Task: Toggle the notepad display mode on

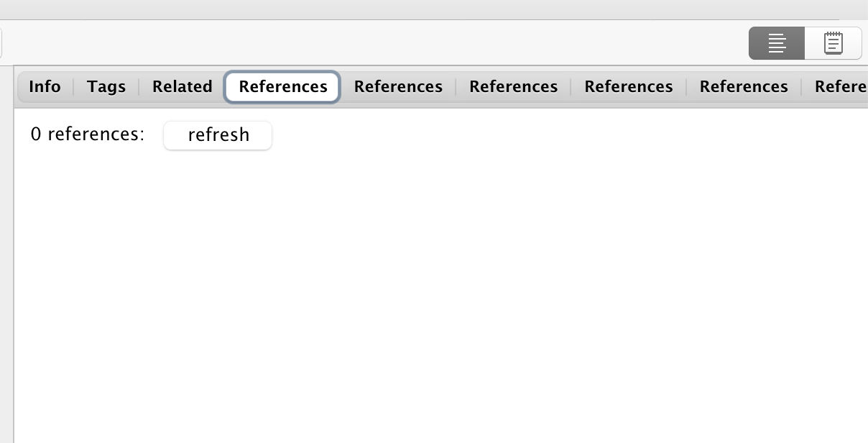Action: [832, 42]
